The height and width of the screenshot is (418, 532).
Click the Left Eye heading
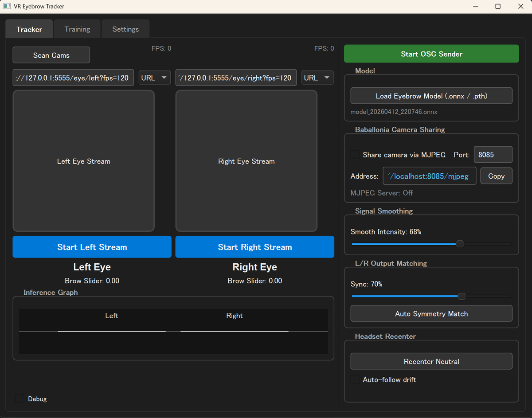92,267
